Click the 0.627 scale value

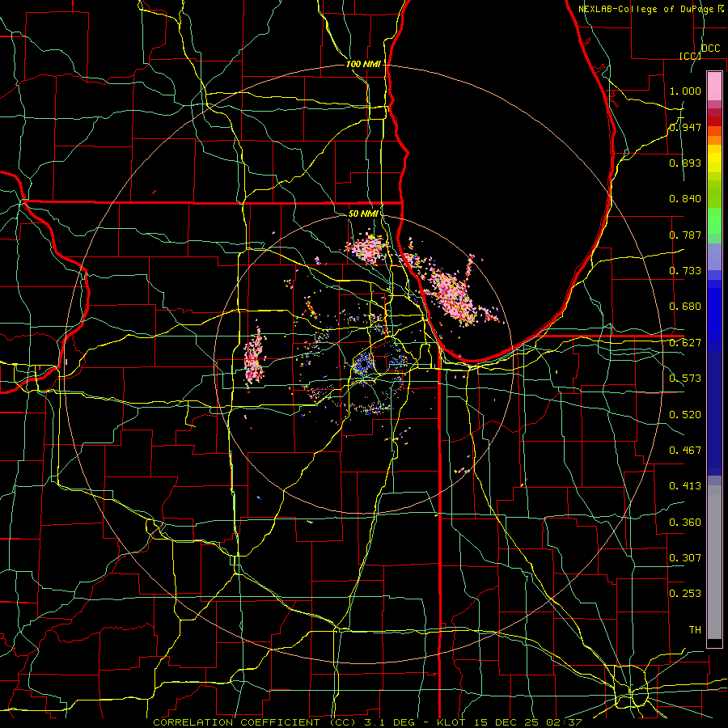tap(685, 343)
